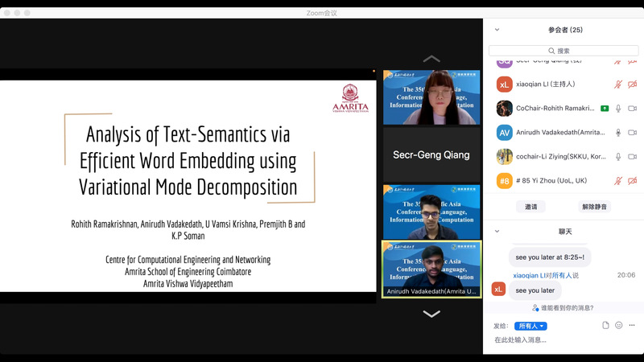Click the screen share icon beside CoChair-Rohith
Screen dimensions: 644x362
604,109
